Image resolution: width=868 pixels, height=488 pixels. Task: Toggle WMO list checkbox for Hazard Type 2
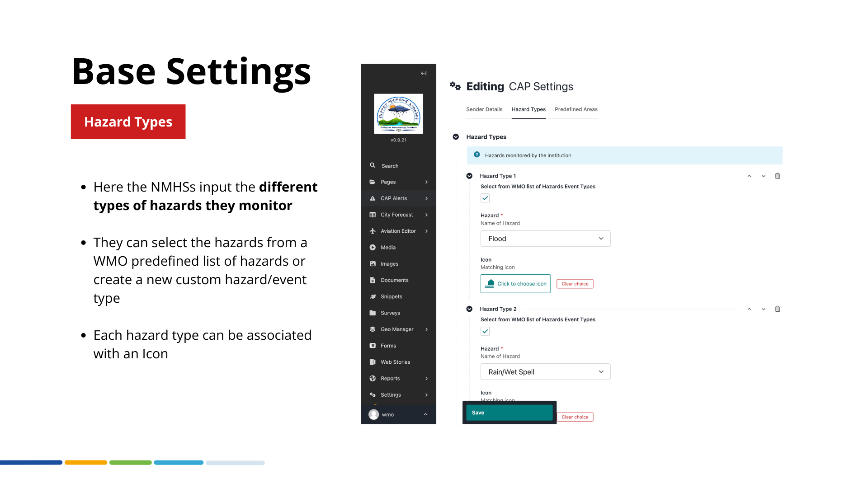(485, 331)
